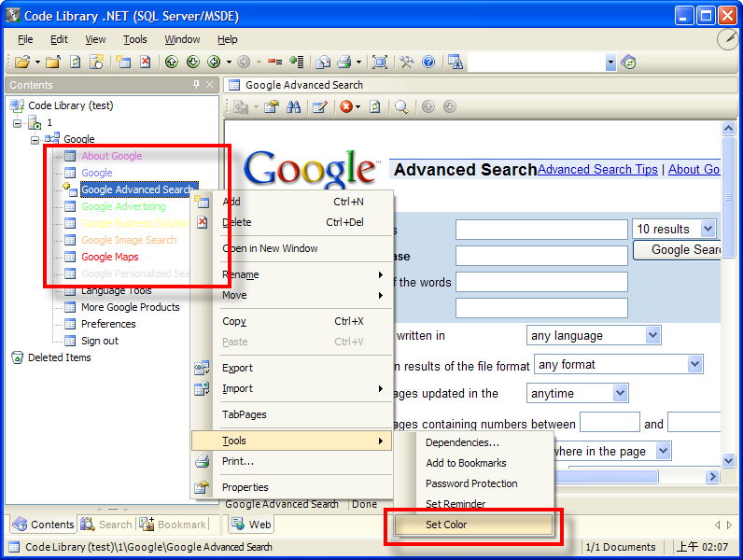Click the refresh document icon in main toolbar
Viewport: 743px width, 560px height.
(x=76, y=62)
